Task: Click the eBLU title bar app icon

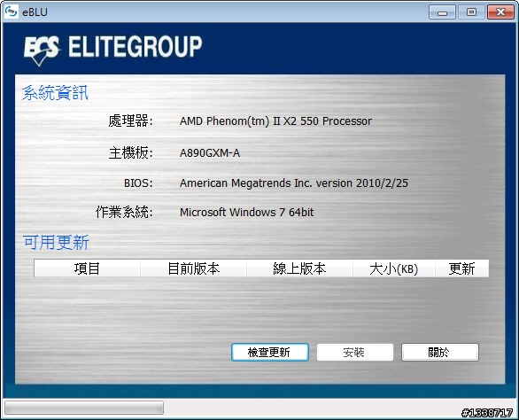Action: pyautogui.click(x=11, y=12)
